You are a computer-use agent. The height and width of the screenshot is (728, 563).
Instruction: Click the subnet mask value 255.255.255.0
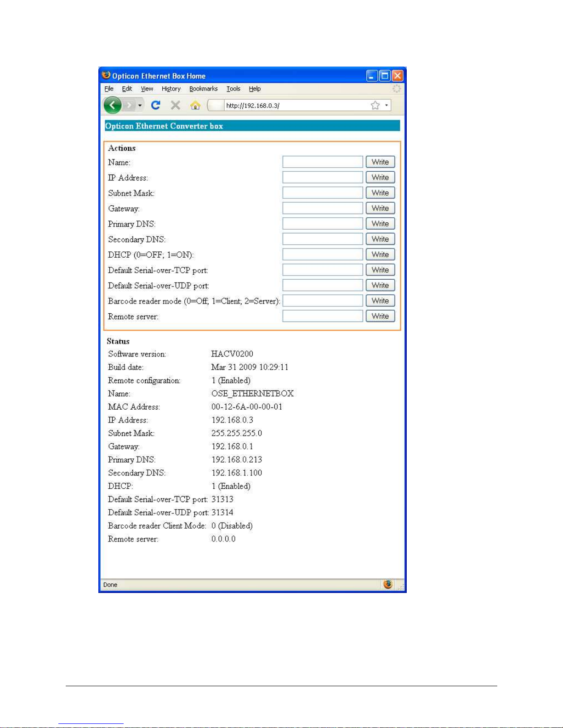point(237,433)
